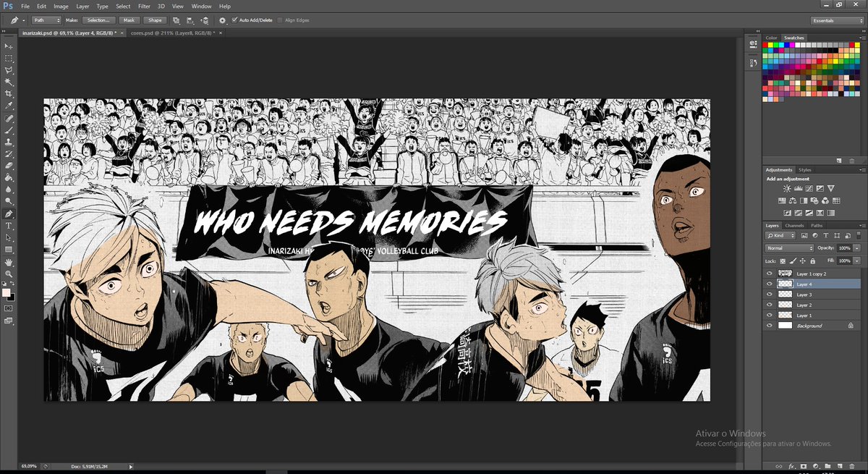Hide the Background layer
The height and width of the screenshot is (474, 868).
[770, 326]
